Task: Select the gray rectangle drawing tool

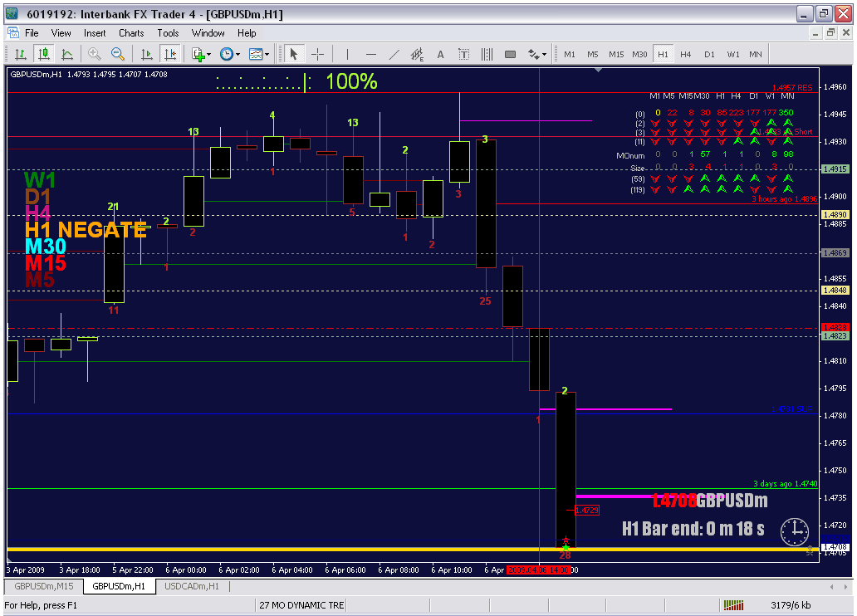Action: tap(511, 54)
